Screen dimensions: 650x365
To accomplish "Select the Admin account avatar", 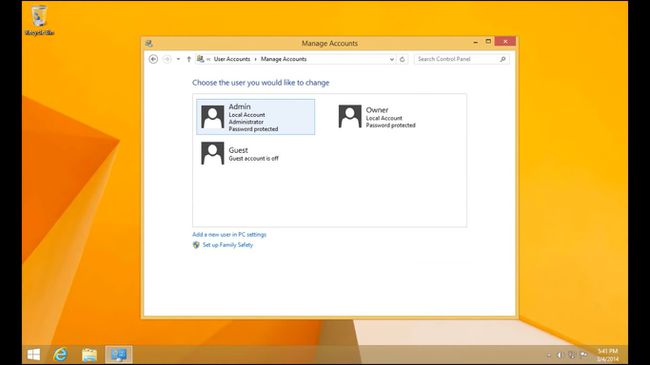I will click(213, 117).
